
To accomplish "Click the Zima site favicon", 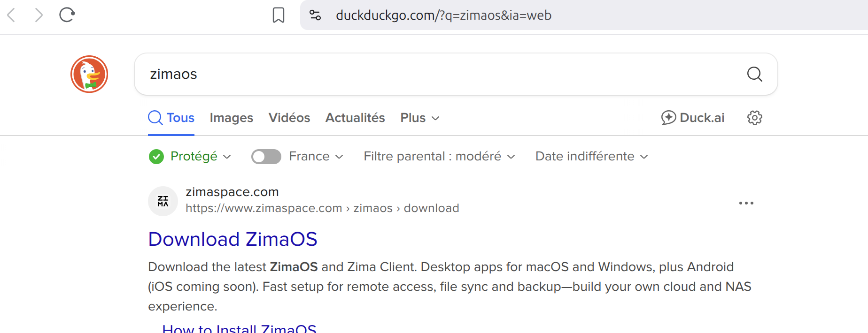I will click(163, 201).
